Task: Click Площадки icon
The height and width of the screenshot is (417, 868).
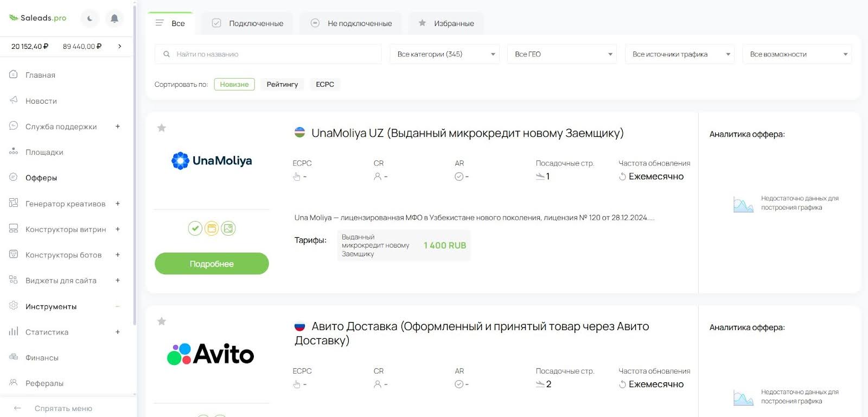Action: (14, 151)
